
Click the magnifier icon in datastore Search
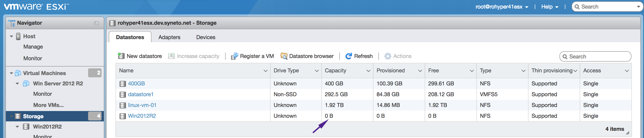[565, 57]
